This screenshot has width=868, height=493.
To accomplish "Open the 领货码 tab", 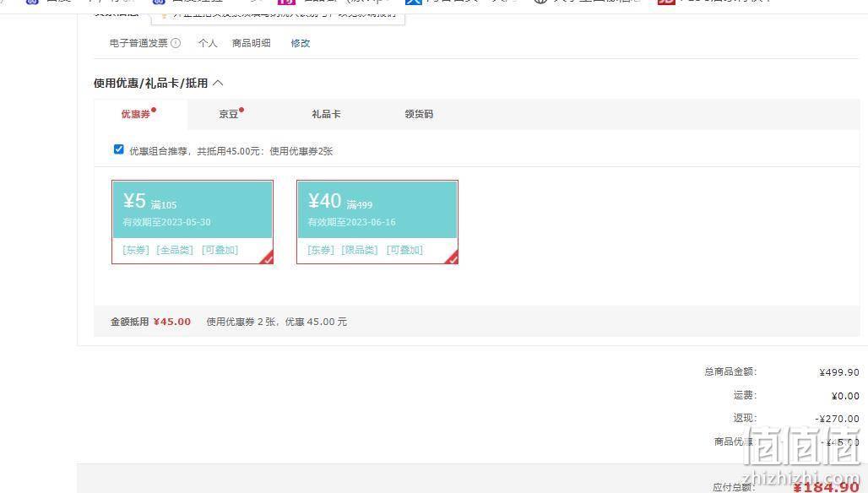I will tap(419, 114).
